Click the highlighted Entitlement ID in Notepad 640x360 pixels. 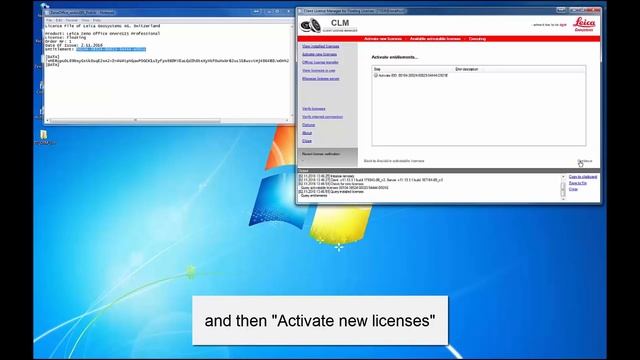tap(111, 49)
